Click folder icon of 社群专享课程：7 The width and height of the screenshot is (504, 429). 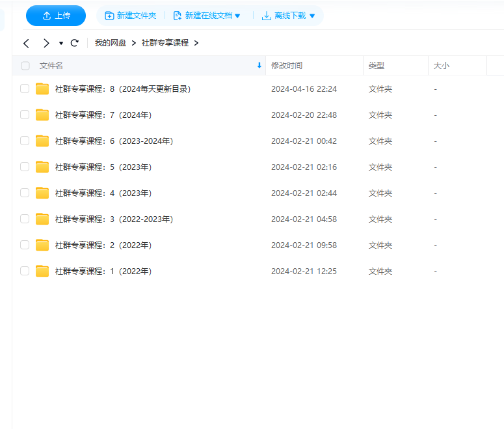42,115
